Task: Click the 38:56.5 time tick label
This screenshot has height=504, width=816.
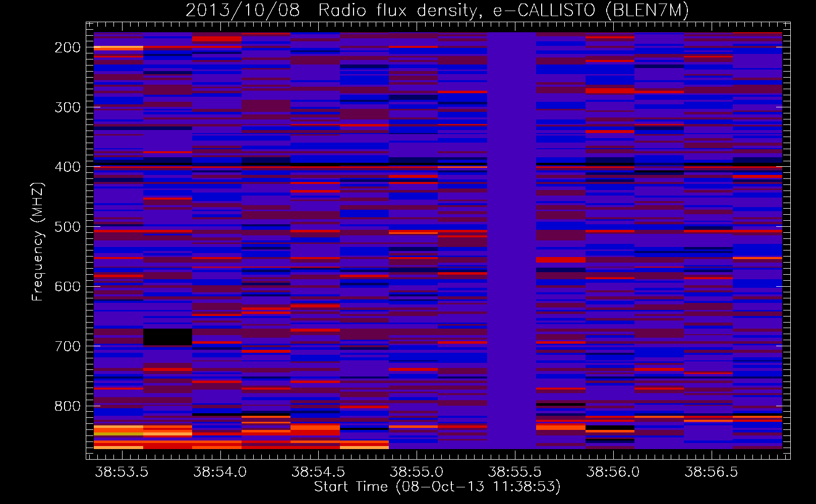Action: tap(711, 472)
